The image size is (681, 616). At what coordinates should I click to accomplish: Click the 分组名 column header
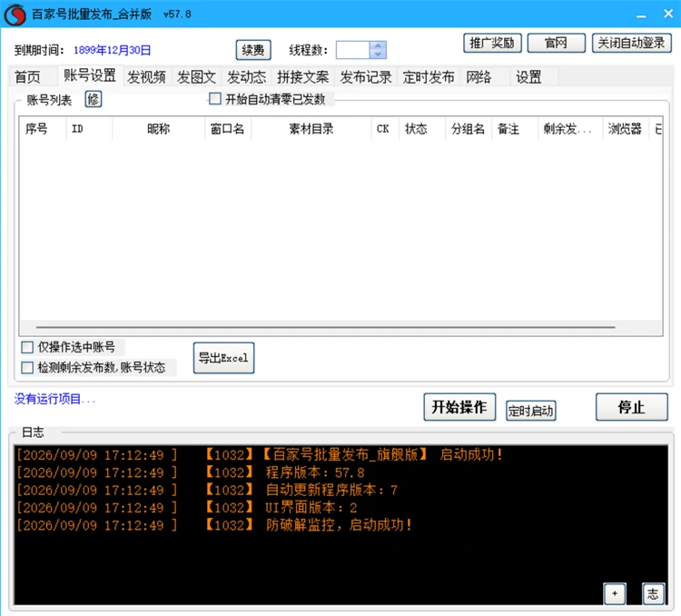pyautogui.click(x=469, y=129)
